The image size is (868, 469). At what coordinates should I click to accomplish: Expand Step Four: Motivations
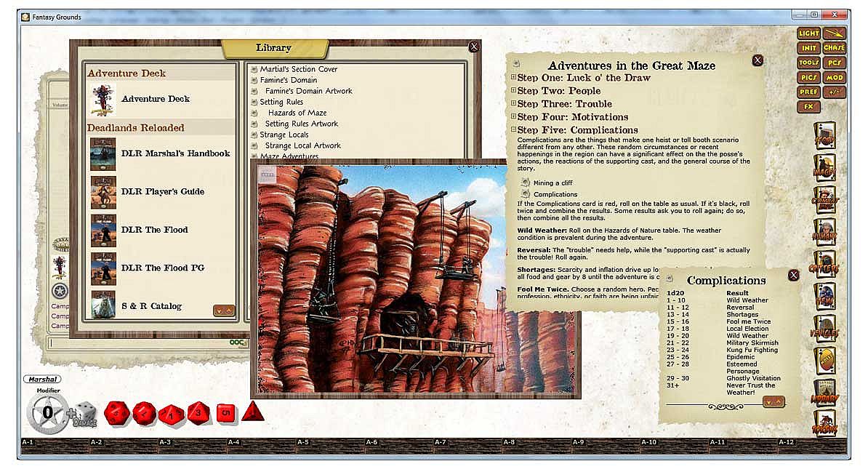click(x=514, y=117)
